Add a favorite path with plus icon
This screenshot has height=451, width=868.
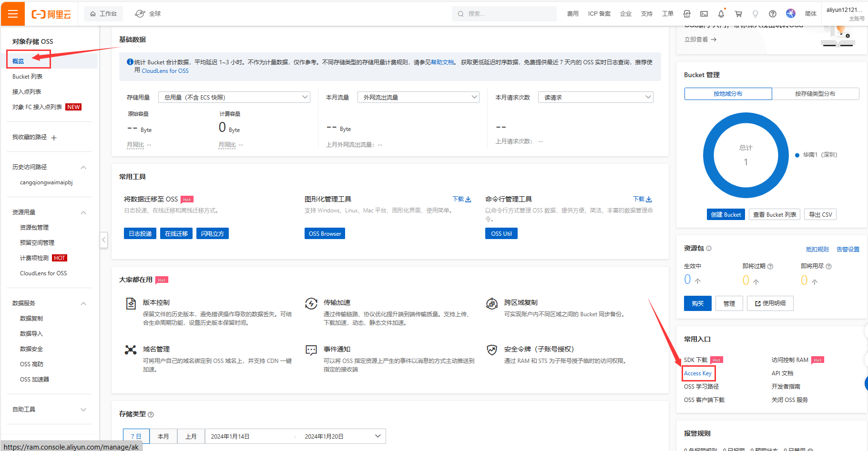[x=54, y=138]
